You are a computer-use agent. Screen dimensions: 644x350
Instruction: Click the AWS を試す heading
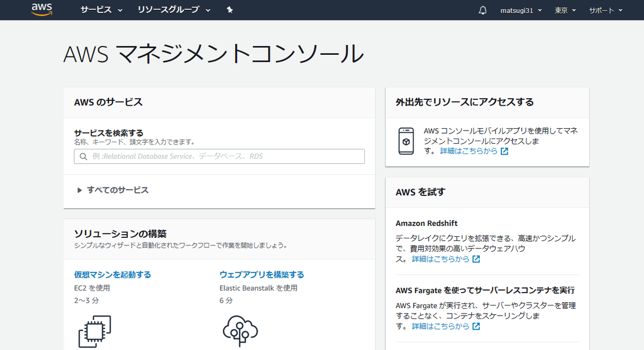coord(420,192)
